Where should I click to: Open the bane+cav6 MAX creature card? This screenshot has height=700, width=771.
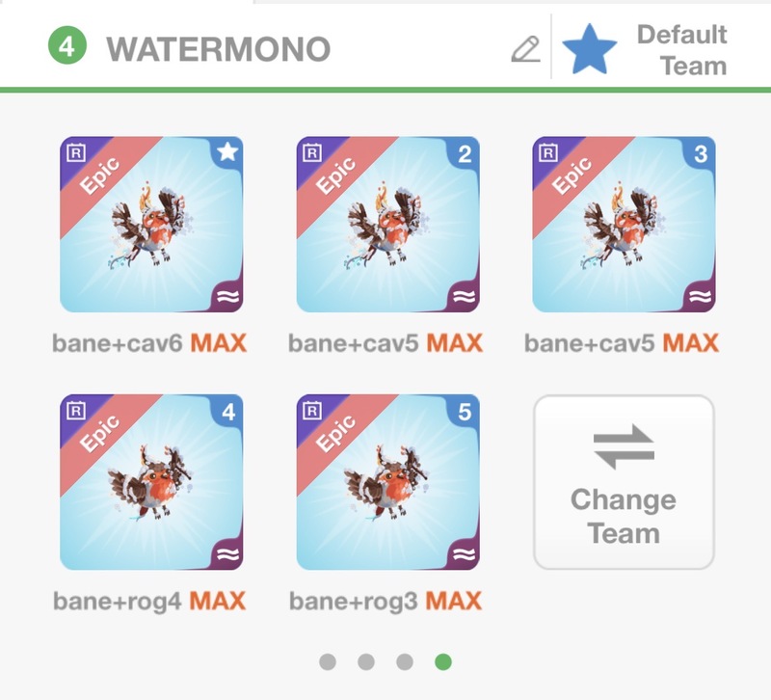tap(151, 225)
